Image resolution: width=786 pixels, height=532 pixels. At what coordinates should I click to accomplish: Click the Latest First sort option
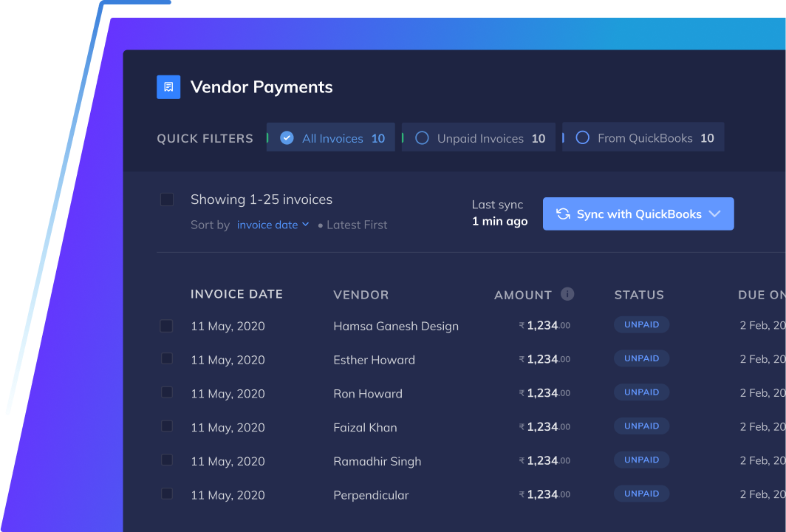pos(357,225)
